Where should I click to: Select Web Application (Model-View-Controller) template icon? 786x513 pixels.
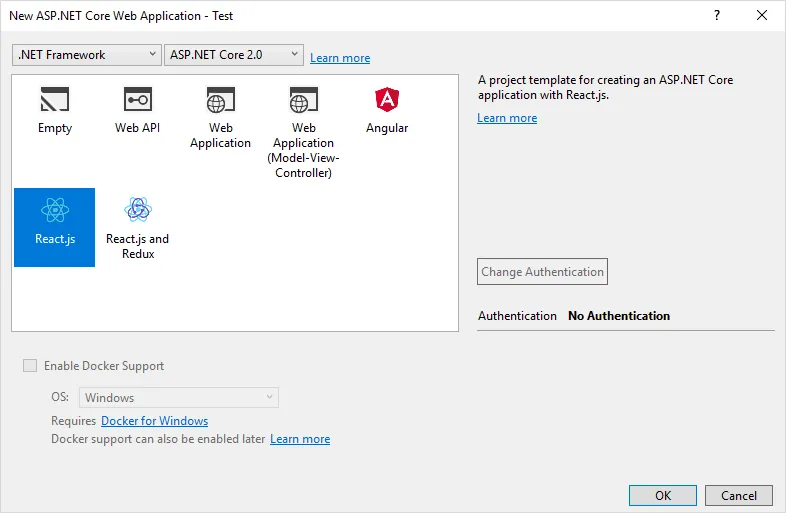point(303,100)
